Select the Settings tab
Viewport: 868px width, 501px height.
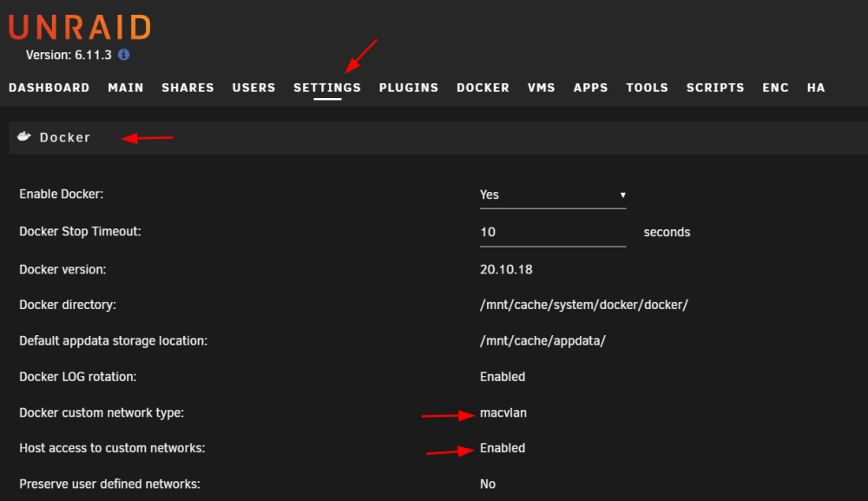pyautogui.click(x=327, y=88)
